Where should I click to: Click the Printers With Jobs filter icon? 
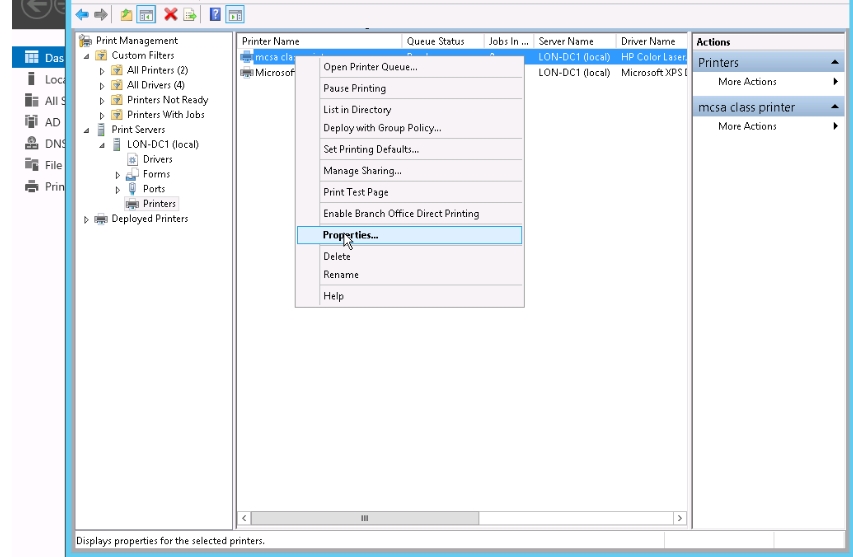[116, 115]
